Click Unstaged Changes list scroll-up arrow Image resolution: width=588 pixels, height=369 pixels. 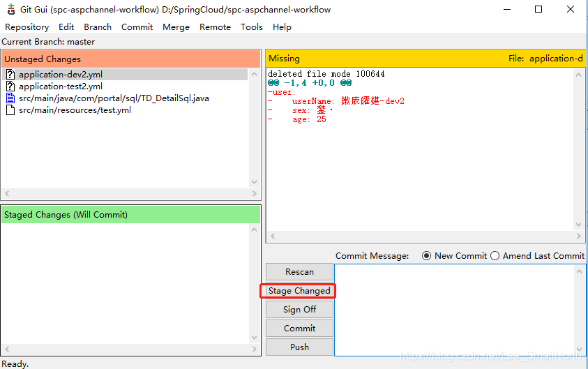point(255,74)
